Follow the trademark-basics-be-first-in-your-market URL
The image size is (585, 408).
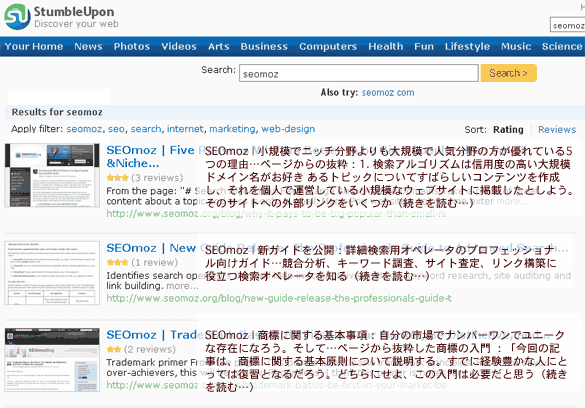pyautogui.click(x=276, y=385)
